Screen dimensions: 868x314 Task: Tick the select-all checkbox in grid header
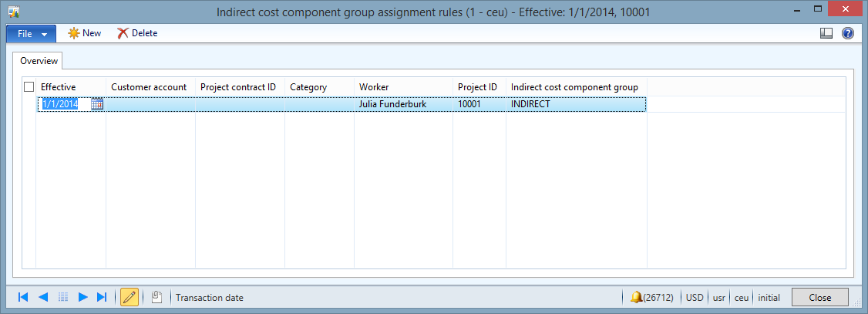click(29, 87)
